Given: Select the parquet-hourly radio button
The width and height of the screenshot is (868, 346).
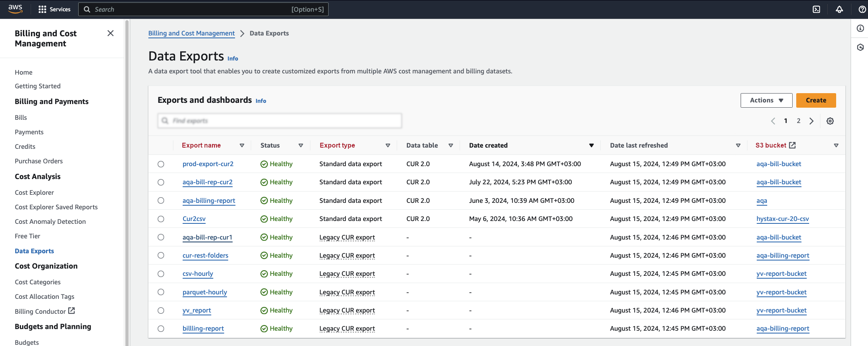Looking at the screenshot, I should 161,292.
